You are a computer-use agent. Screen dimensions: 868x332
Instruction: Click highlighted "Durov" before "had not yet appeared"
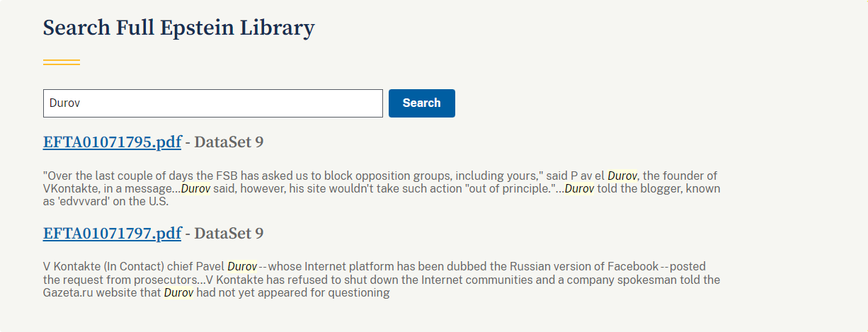(179, 292)
